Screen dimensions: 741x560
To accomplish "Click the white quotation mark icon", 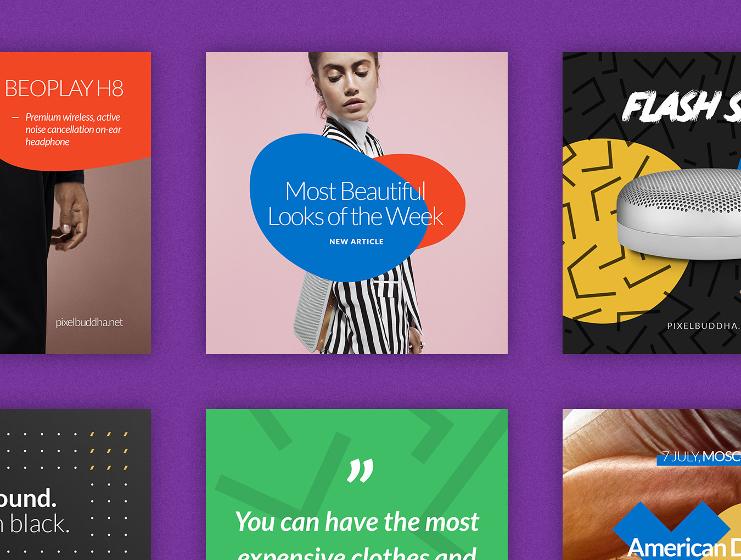I will pyautogui.click(x=361, y=471).
